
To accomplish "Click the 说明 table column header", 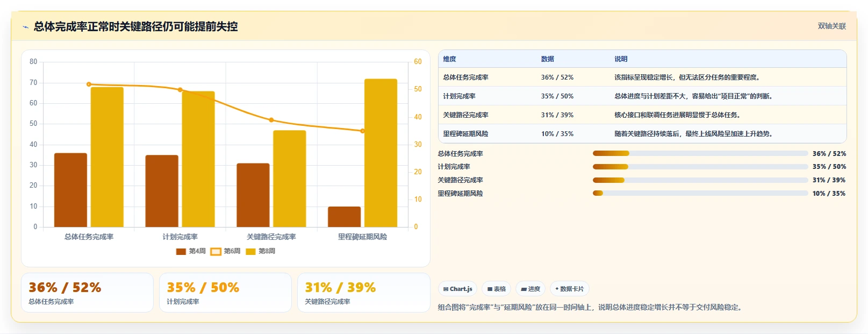I will [621, 59].
